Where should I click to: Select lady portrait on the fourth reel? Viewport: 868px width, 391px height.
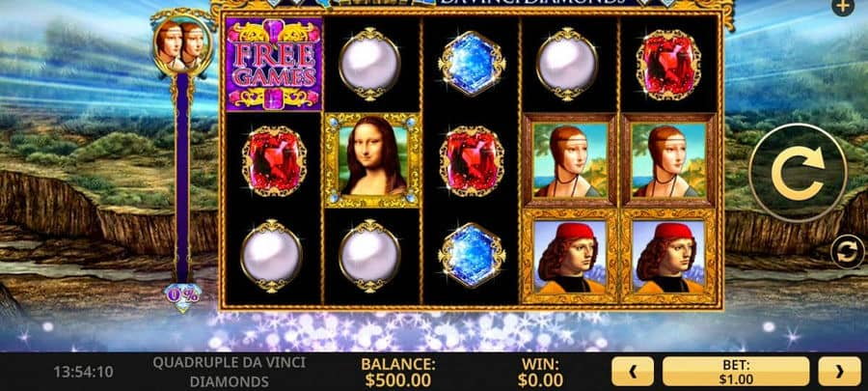pyautogui.click(x=570, y=160)
